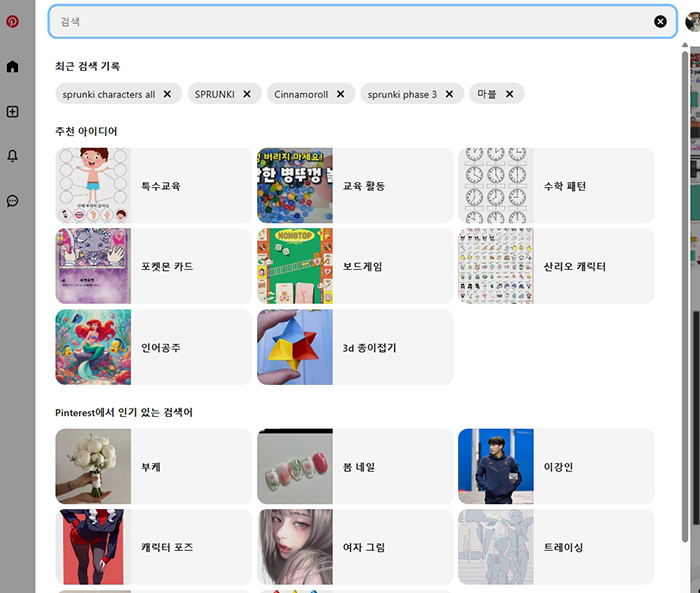Remove 'Cinnamoroll' from recent searches

pyautogui.click(x=340, y=94)
